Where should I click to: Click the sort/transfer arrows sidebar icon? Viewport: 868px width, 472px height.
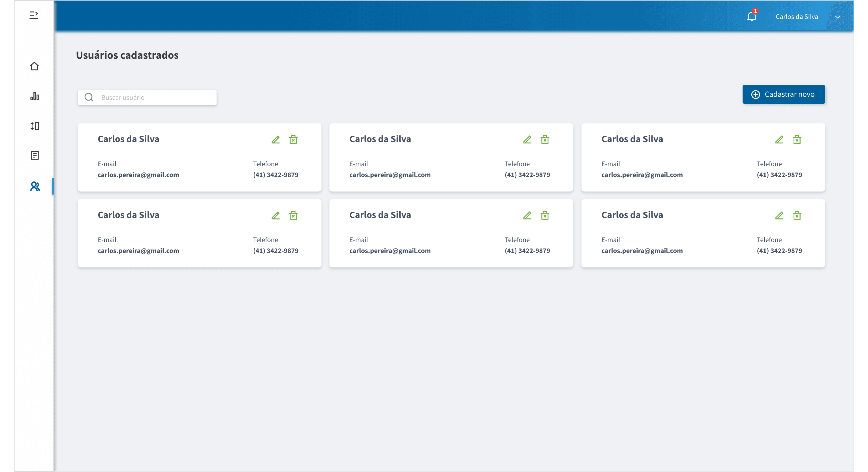click(x=35, y=126)
